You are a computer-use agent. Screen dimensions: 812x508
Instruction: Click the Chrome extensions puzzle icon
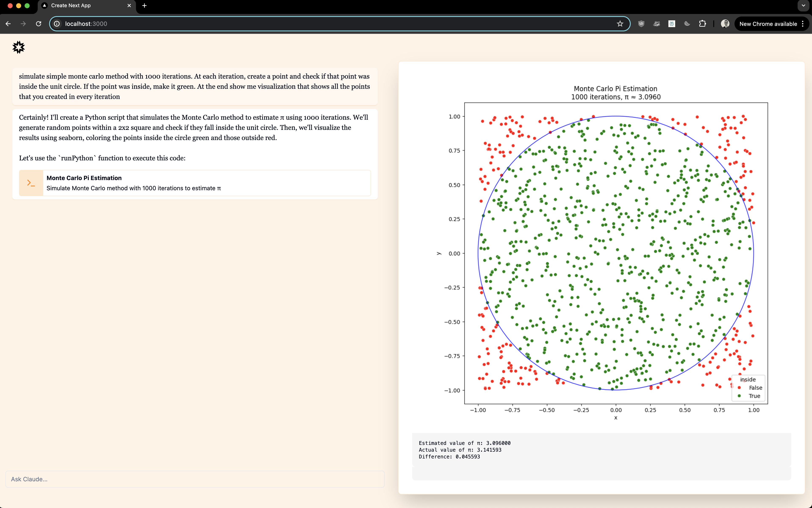pos(703,24)
